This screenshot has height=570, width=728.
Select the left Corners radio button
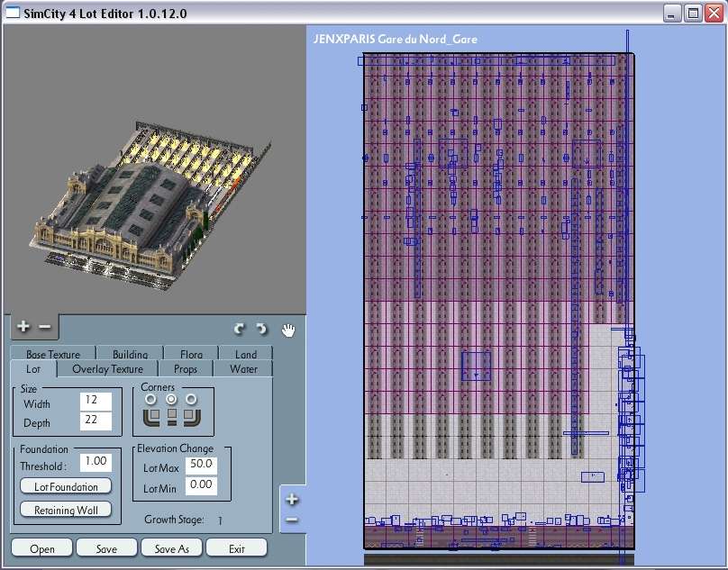(x=150, y=399)
